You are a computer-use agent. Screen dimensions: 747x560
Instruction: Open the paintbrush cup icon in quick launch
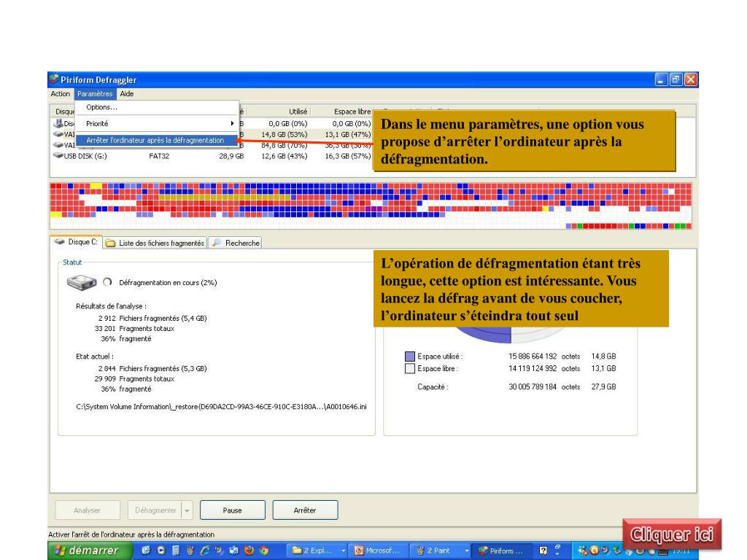[190, 551]
